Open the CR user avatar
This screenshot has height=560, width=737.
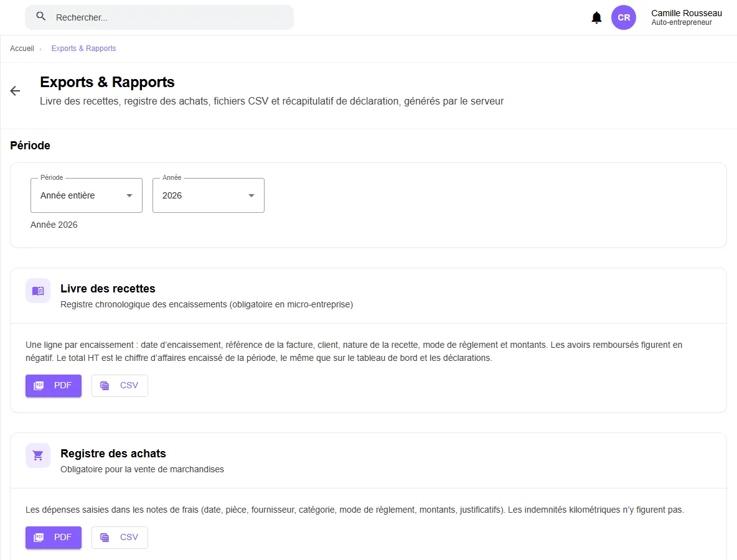click(x=623, y=17)
